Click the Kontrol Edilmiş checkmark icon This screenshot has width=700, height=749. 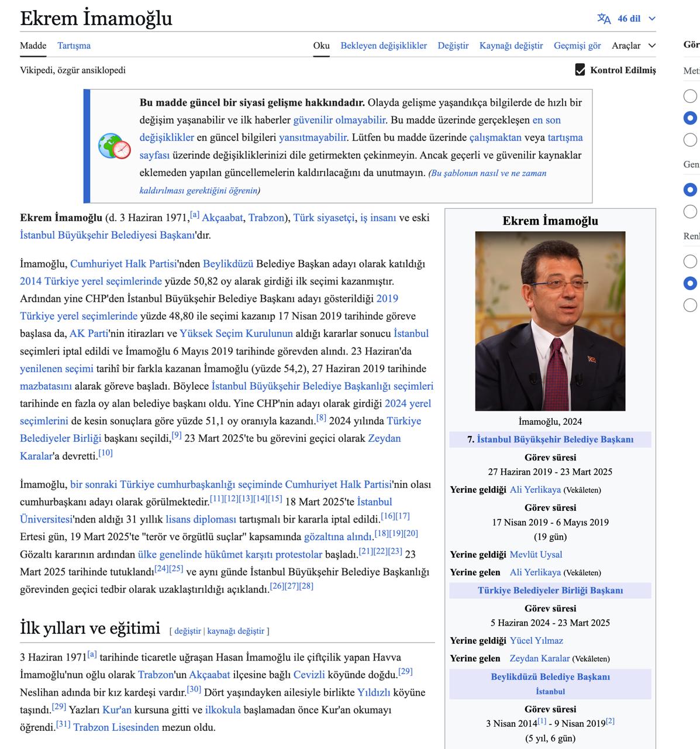[x=580, y=70]
